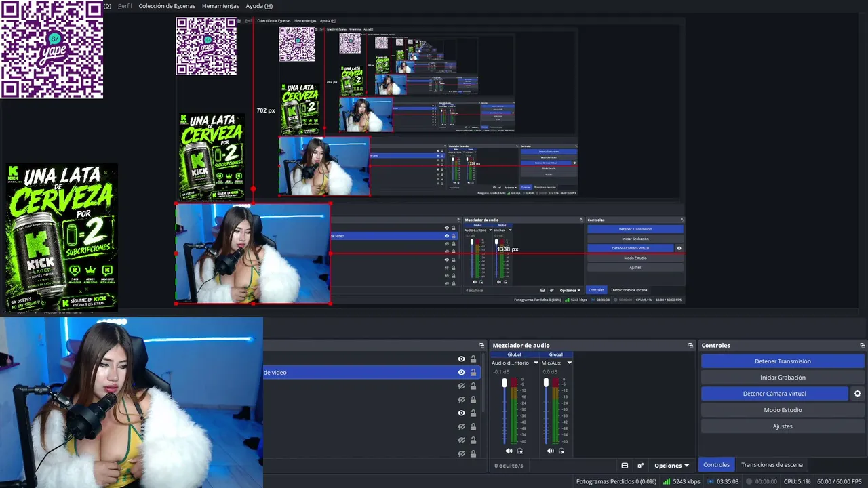Click the 'Global' label above Mic/Aux
868x488 pixels.
[556, 354]
